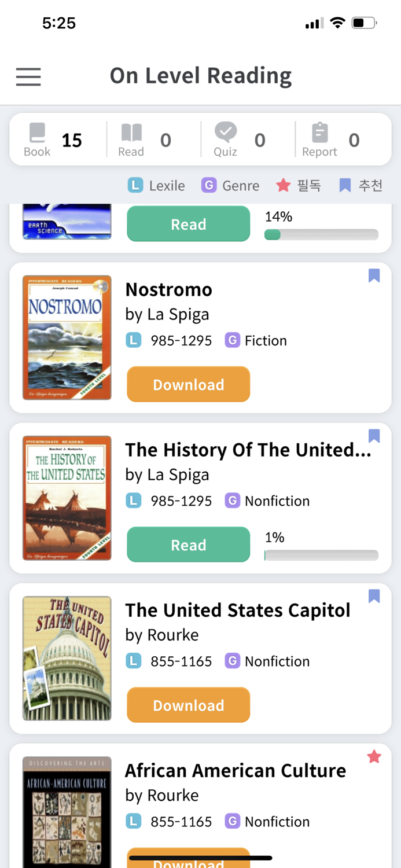This screenshot has width=401, height=868.
Task: Click the Book 15 stats section
Action: [x=55, y=139]
